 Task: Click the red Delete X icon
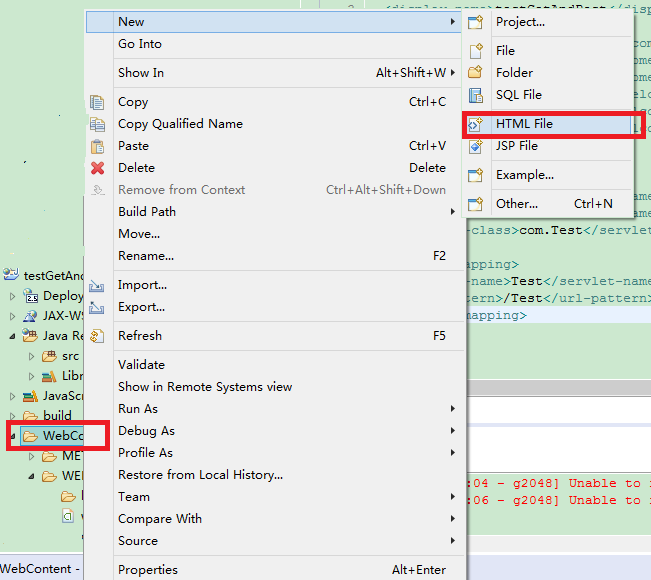pos(98,168)
